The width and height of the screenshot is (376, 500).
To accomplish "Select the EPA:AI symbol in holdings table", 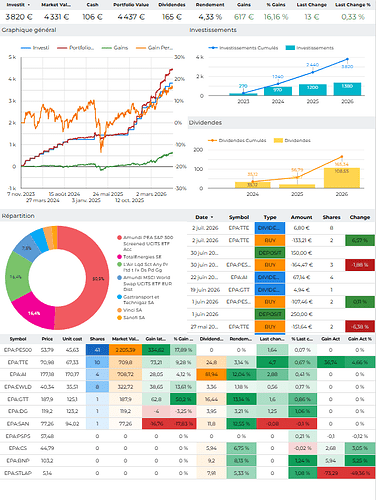I will tap(18, 375).
